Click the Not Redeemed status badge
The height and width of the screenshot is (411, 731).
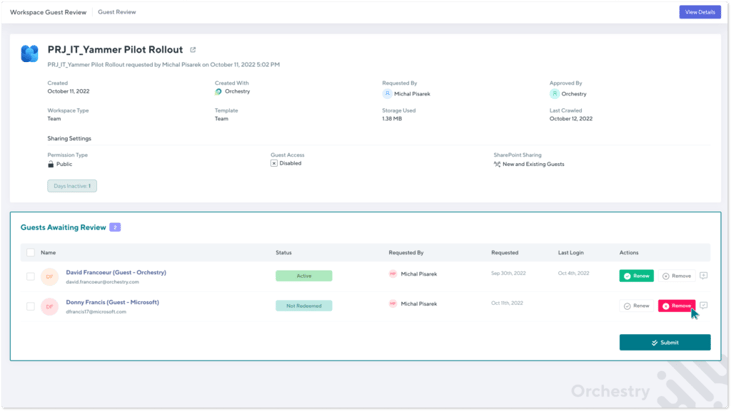[x=304, y=306]
